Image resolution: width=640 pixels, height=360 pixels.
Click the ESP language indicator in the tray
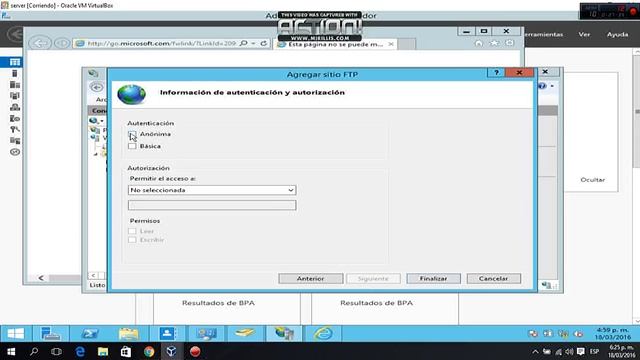[594, 351]
